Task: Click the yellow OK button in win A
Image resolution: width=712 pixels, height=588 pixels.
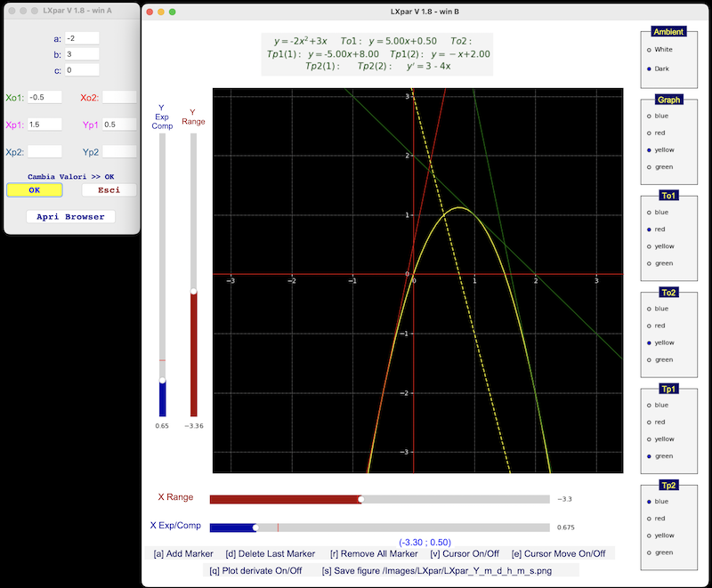Action: point(35,190)
